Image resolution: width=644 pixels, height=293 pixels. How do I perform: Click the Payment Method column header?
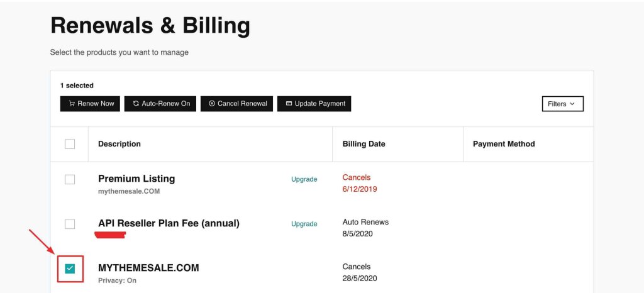[x=504, y=144]
